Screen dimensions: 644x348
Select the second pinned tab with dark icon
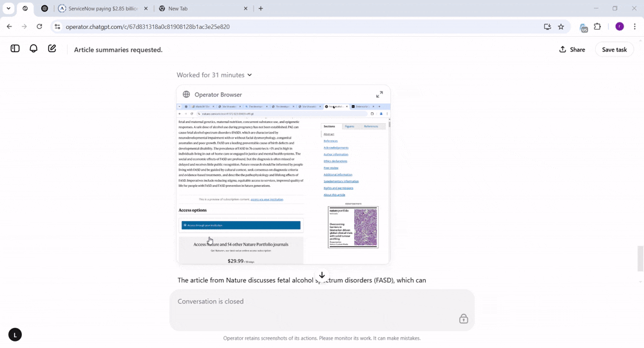point(45,8)
